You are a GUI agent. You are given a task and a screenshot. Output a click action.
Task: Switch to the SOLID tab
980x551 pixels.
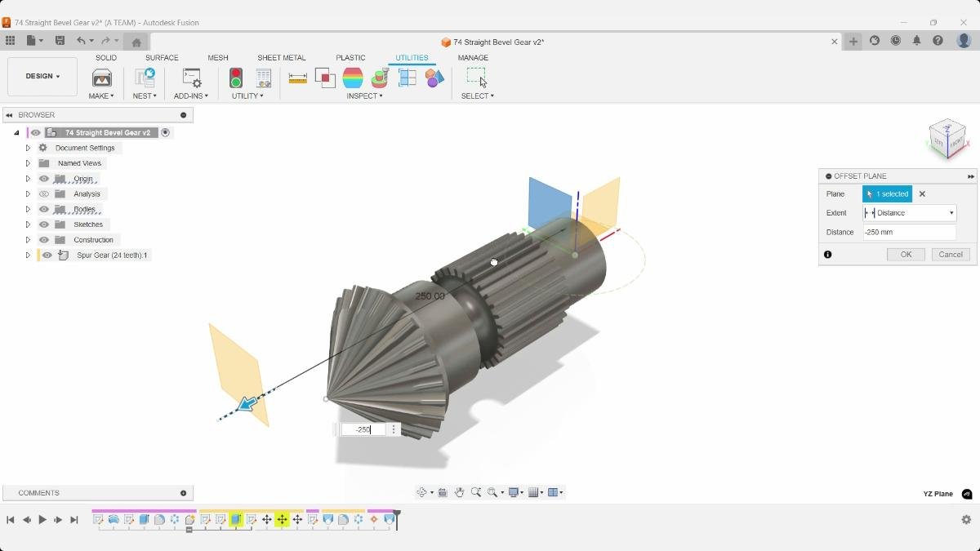click(x=106, y=58)
